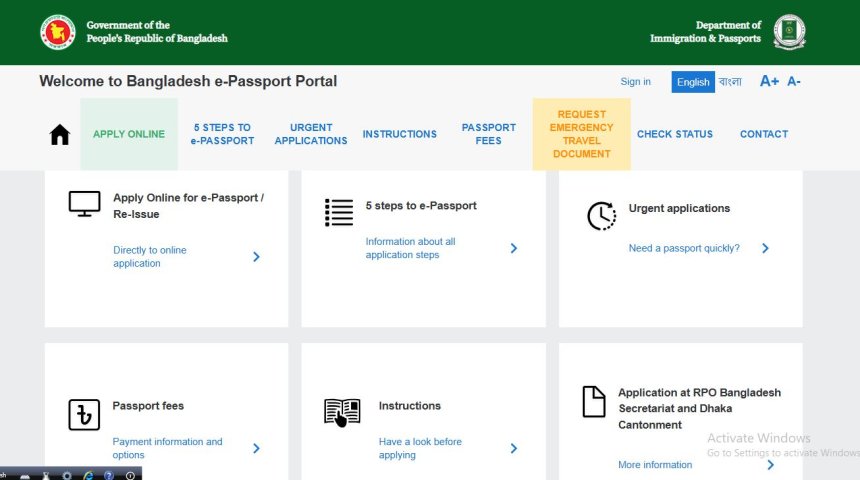This screenshot has width=860, height=480.
Task: Open REQUEST EMERGENCY TRAVEL DOCUMENT menu item
Action: (x=581, y=134)
